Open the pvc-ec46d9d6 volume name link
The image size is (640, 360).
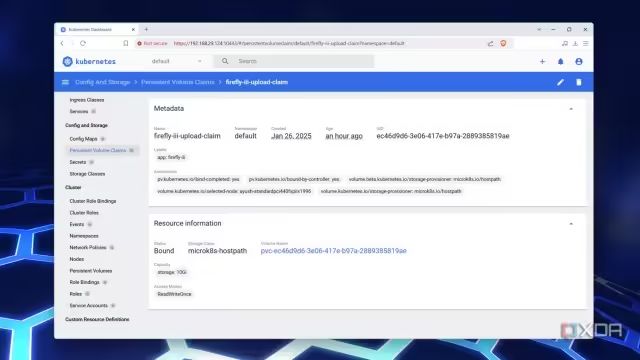pyautogui.click(x=333, y=251)
